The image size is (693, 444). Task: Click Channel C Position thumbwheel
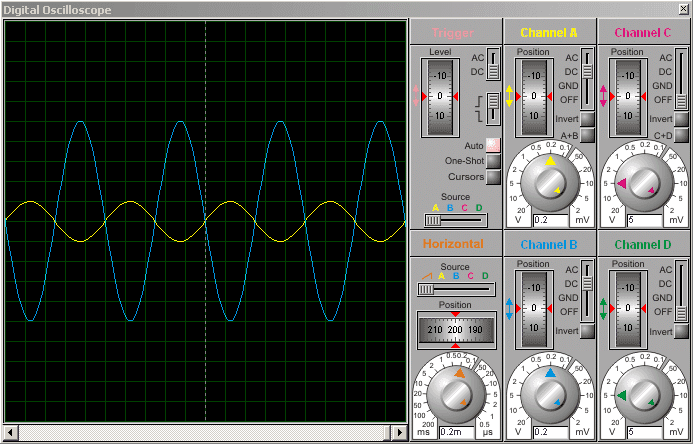628,97
